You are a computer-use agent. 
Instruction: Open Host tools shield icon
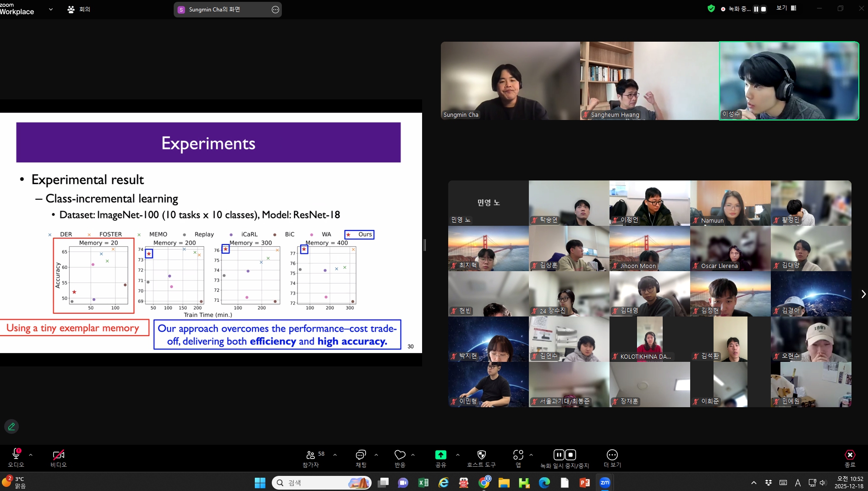pyautogui.click(x=481, y=455)
